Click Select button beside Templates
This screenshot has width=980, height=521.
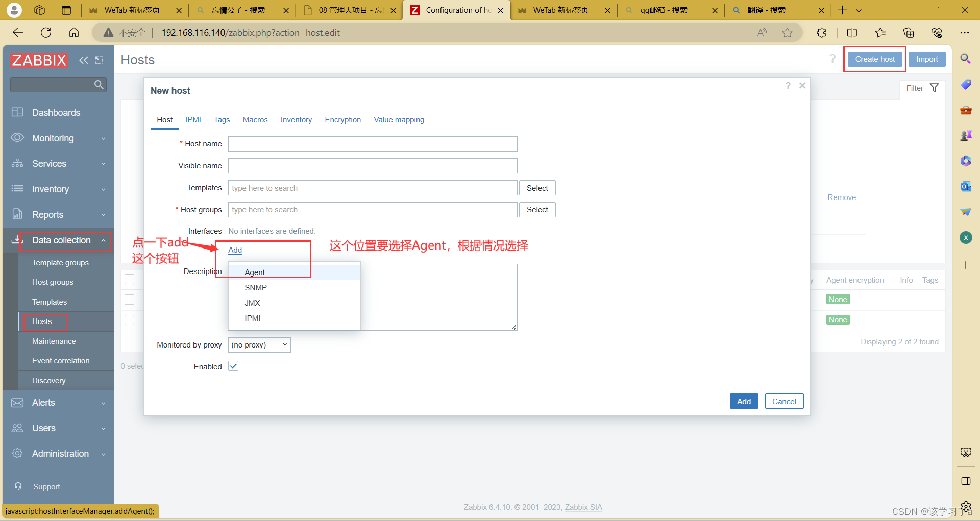click(x=537, y=188)
